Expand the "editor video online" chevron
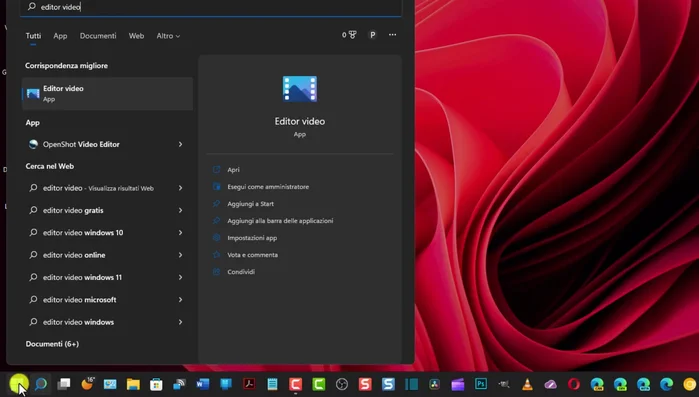699x397 pixels. pyautogui.click(x=181, y=255)
